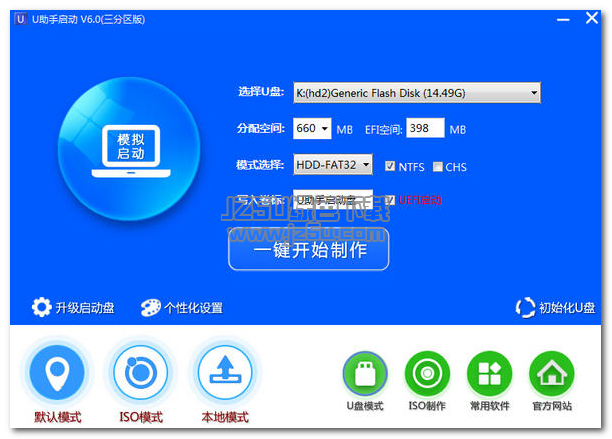Click the 本地模式 label text
612x439 pixels.
pyautogui.click(x=225, y=417)
